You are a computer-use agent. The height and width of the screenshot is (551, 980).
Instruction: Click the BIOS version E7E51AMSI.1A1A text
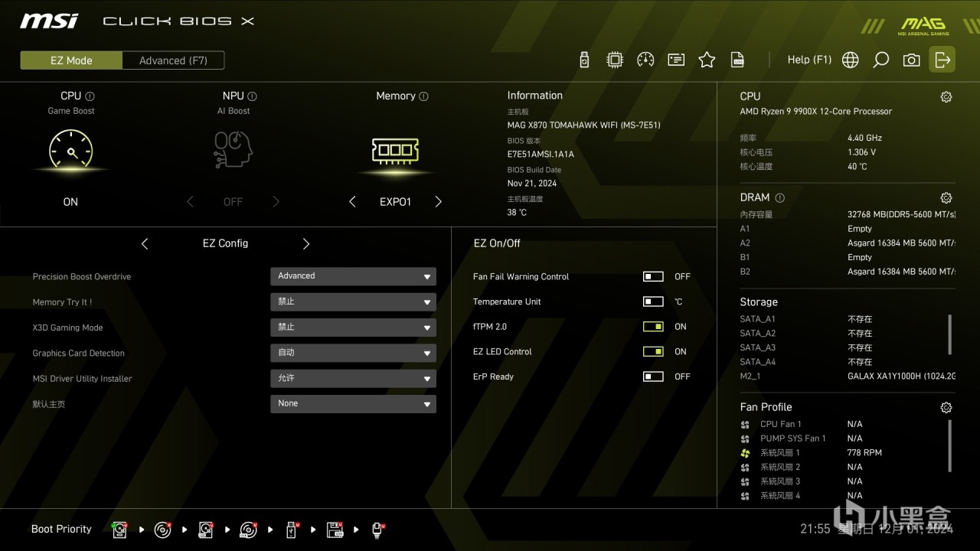click(x=541, y=154)
